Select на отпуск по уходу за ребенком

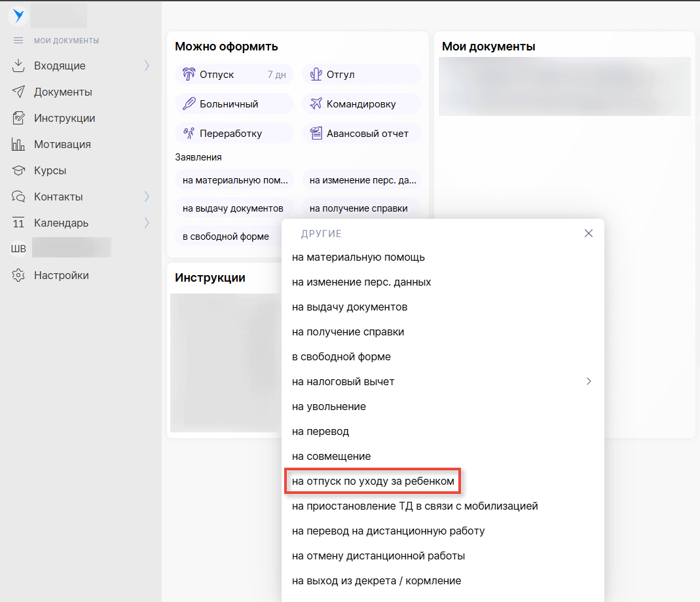(373, 481)
